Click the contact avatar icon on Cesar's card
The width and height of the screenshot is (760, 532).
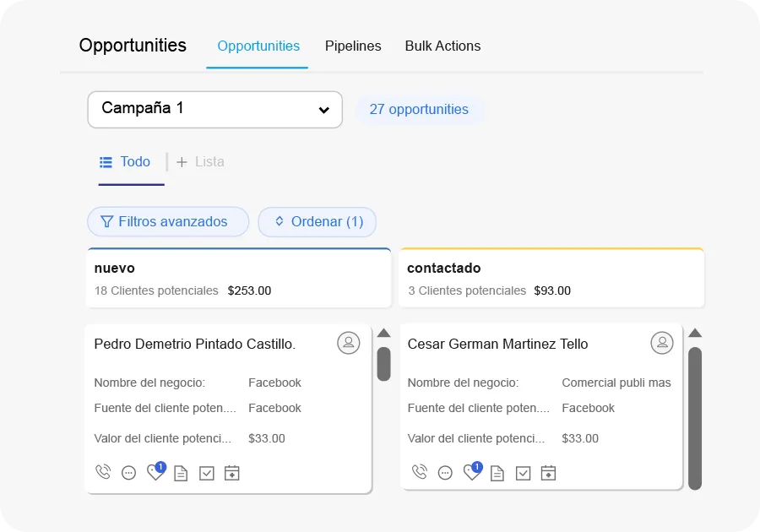[x=661, y=343]
